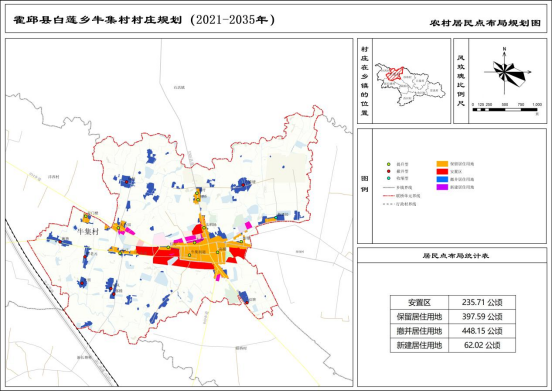553x391 pixels.
Task: Click the red 安置区 legend swatch
Action: [x=442, y=171]
